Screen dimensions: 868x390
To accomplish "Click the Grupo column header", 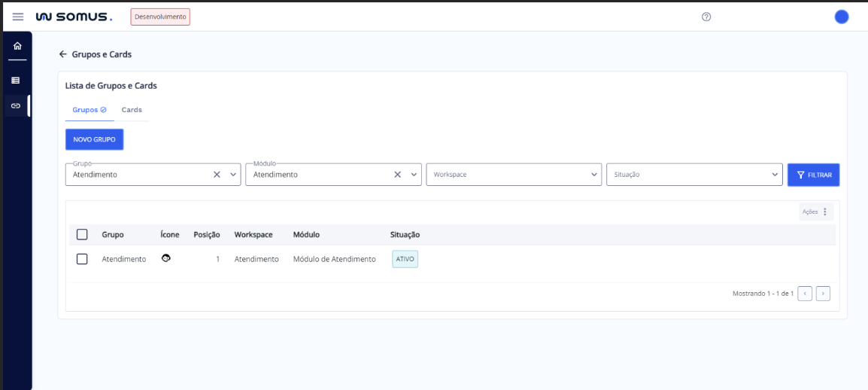I will point(113,234).
